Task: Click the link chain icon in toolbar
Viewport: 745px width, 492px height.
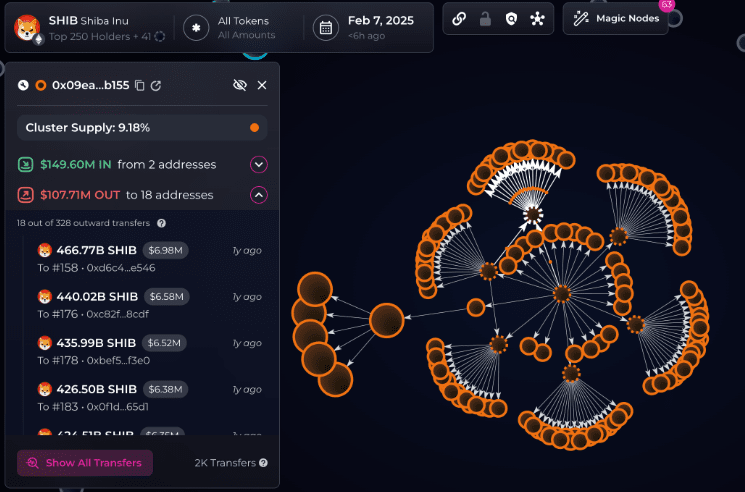Action: [459, 19]
